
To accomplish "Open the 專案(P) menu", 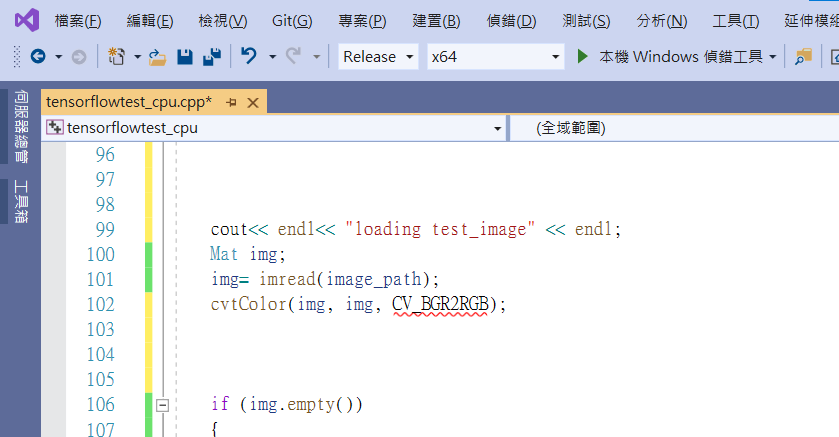I will tap(362, 21).
